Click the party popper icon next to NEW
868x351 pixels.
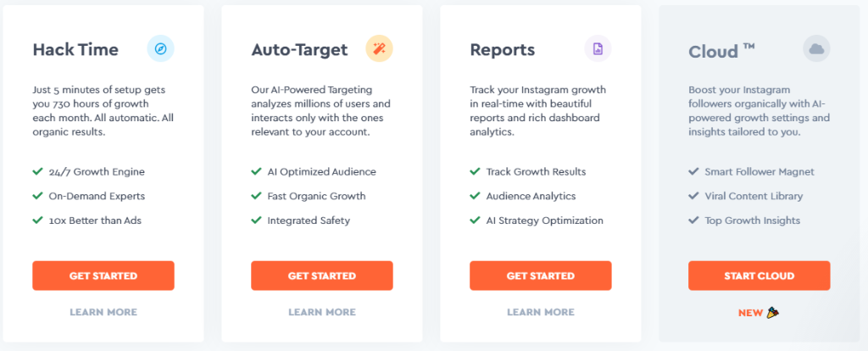[773, 313]
